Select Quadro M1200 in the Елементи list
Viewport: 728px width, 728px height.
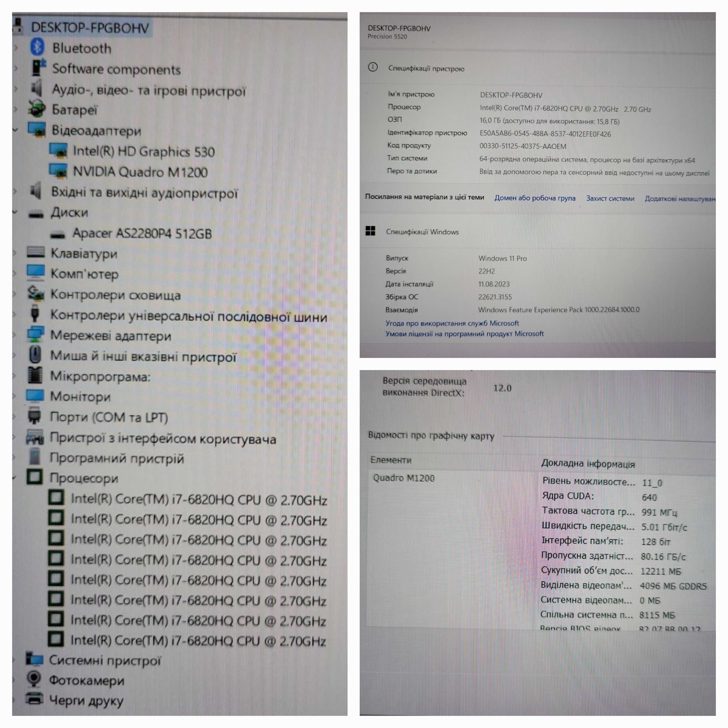point(404,478)
